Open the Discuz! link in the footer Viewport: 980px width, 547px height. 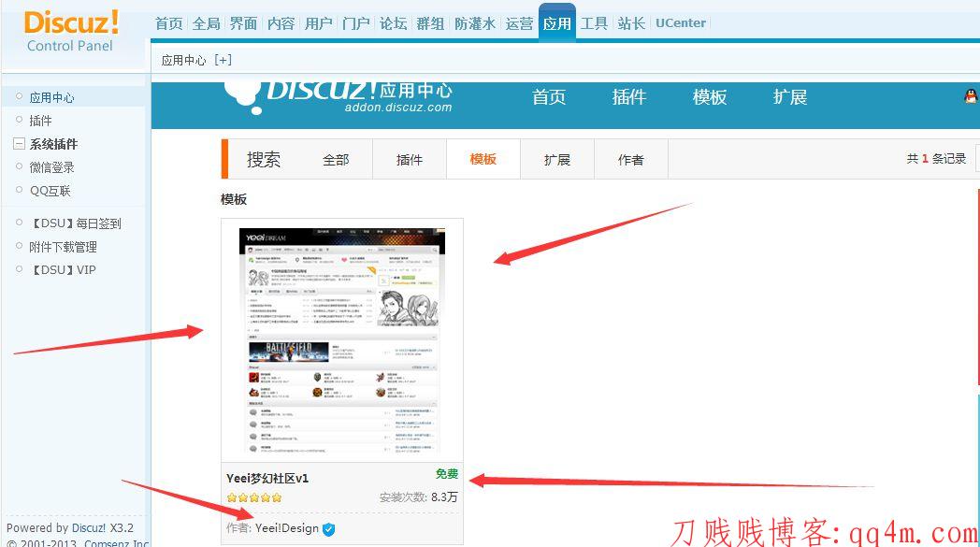[89, 527]
